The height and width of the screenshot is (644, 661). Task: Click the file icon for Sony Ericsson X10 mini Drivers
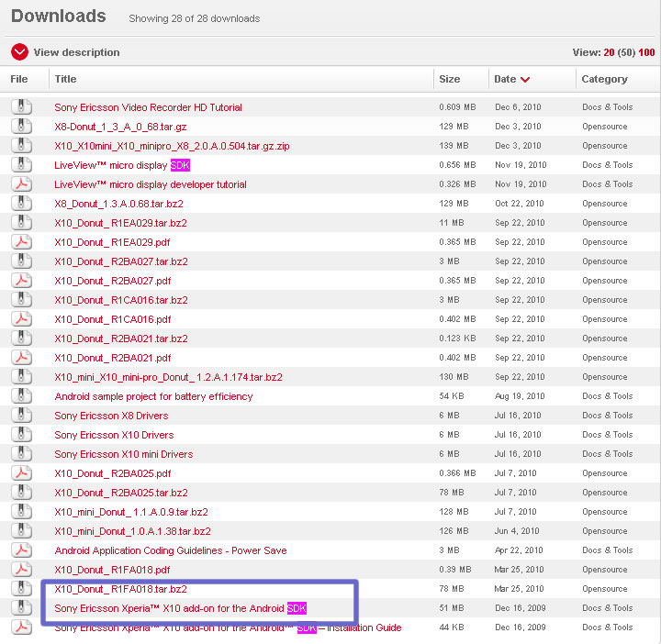tap(21, 454)
